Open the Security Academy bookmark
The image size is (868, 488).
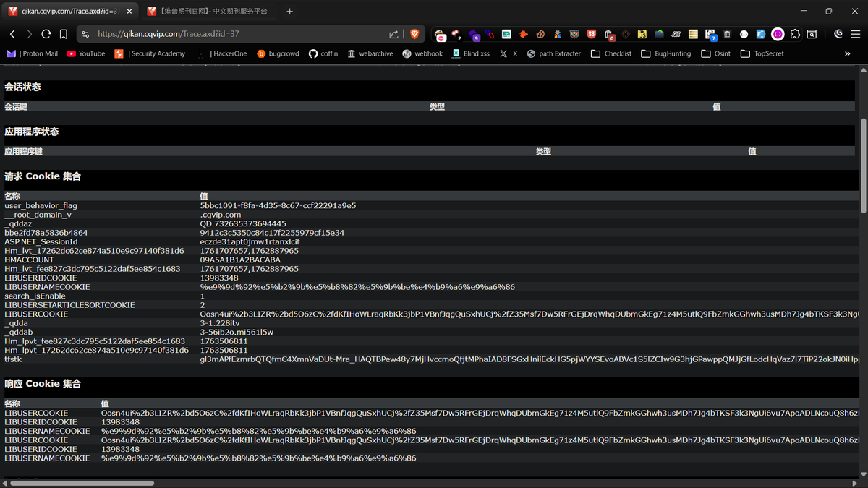tap(150, 53)
